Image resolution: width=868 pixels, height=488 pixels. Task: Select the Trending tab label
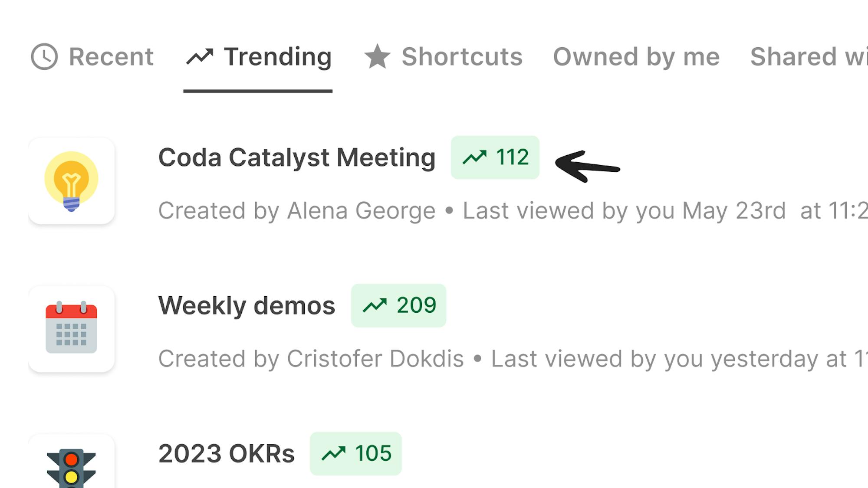coord(278,56)
